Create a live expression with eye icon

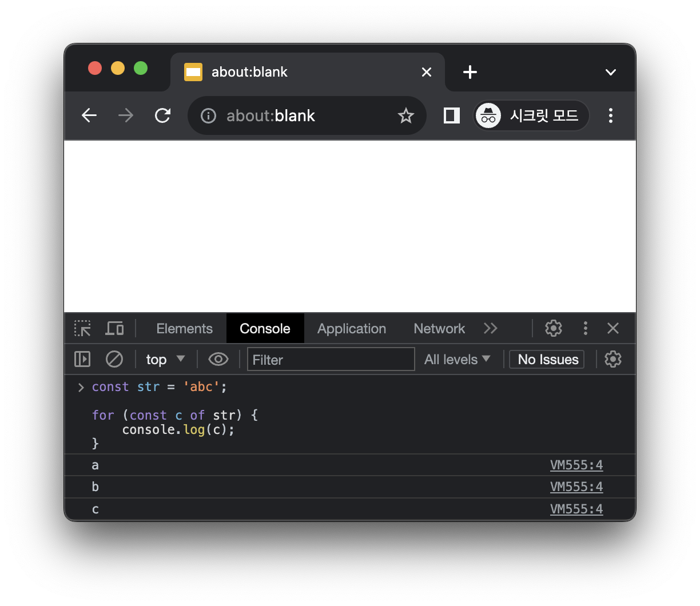(218, 359)
